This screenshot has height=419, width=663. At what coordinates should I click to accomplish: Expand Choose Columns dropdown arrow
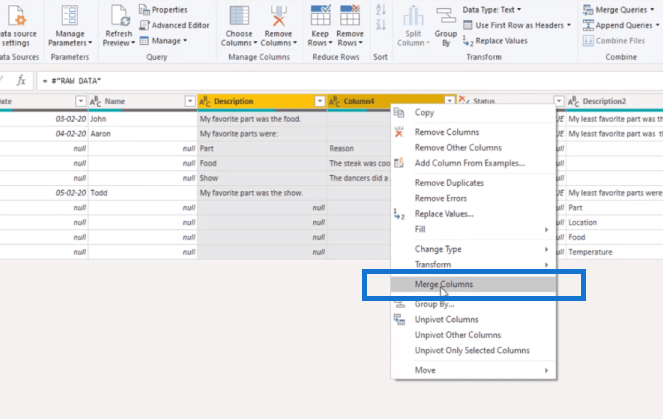coord(255,43)
